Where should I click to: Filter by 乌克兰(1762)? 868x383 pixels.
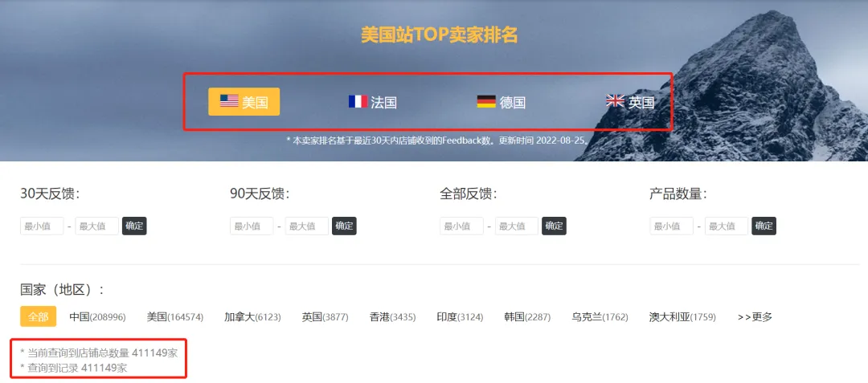(x=600, y=317)
